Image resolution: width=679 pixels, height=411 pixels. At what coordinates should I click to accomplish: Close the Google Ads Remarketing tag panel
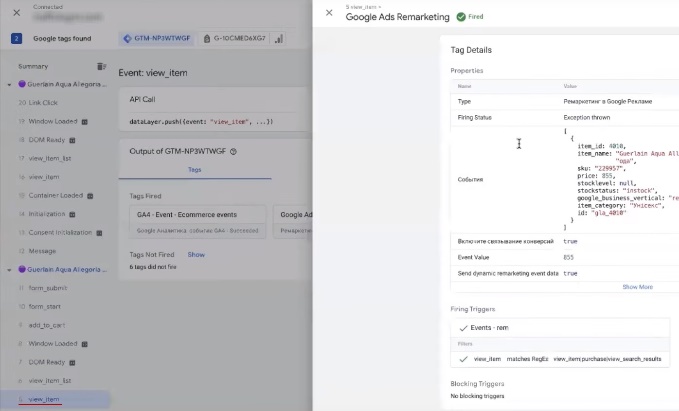(x=329, y=13)
